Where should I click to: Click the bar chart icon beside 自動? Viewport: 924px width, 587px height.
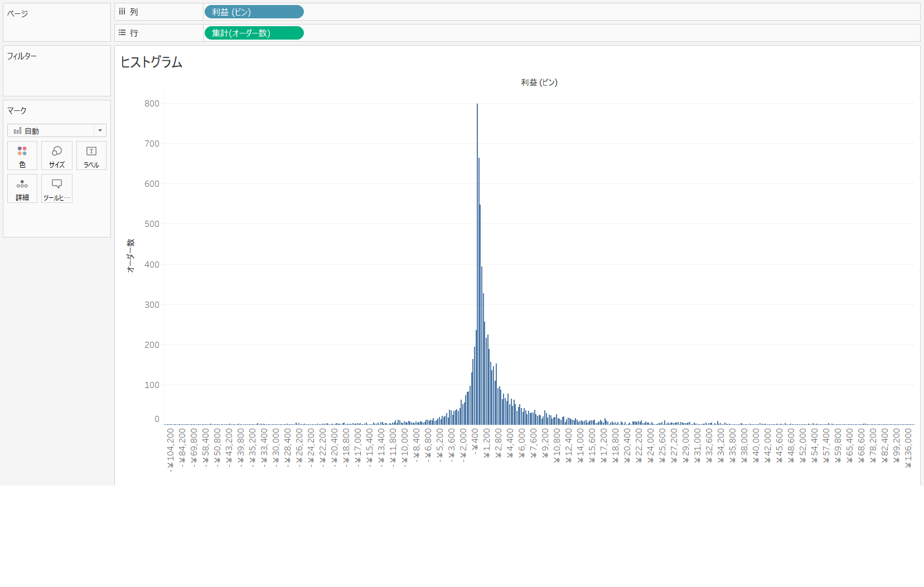[17, 131]
